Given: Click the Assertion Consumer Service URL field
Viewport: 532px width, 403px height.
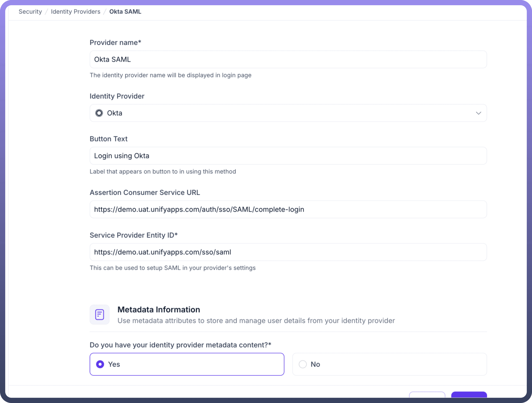Looking at the screenshot, I should 288,209.
